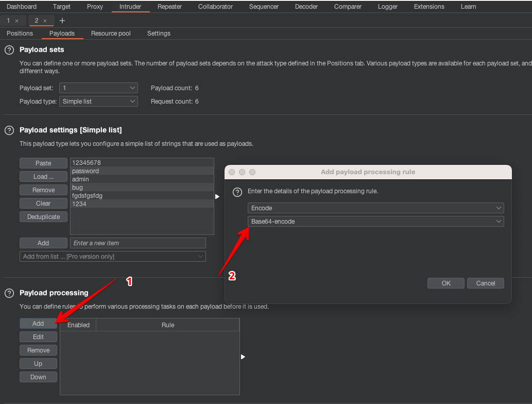Go to the Decoder tab
The height and width of the screenshot is (404, 532).
coord(306,7)
